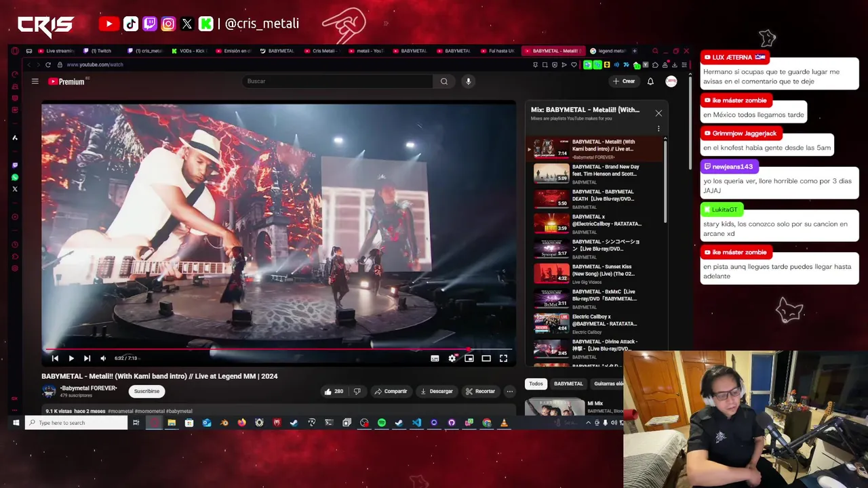This screenshot has width=868, height=488.
Task: Play the シンコペーション playlist item
Action: coord(595,249)
